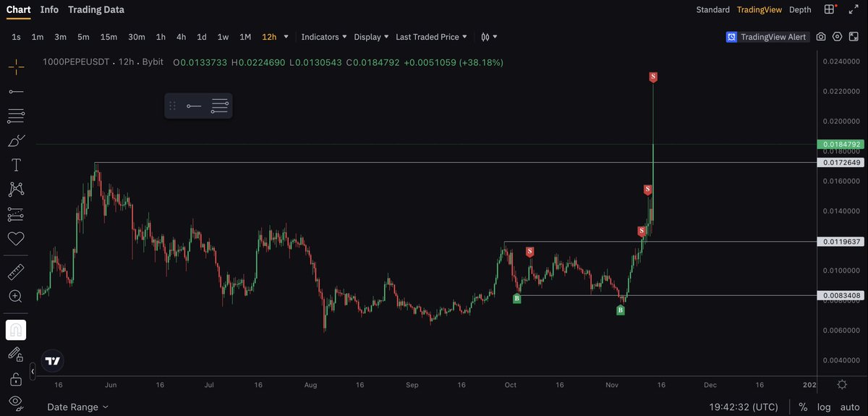
Task: Click the top S sell marker
Action: pyautogui.click(x=653, y=77)
